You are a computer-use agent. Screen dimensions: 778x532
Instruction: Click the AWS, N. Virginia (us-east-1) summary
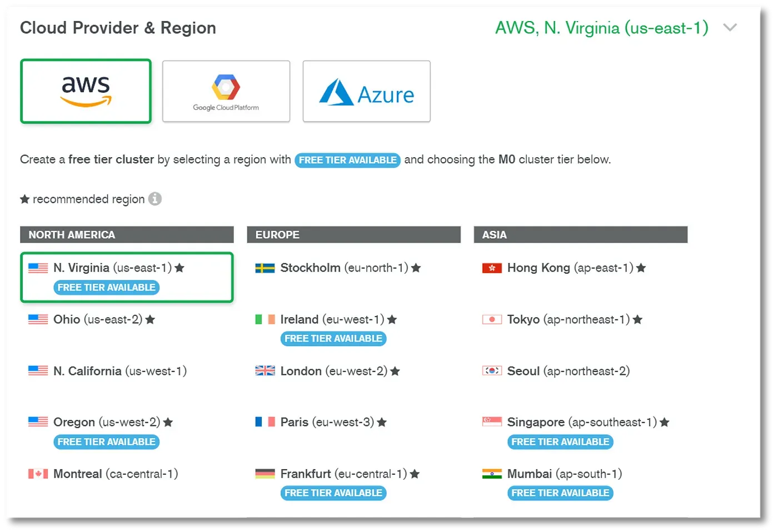[602, 28]
